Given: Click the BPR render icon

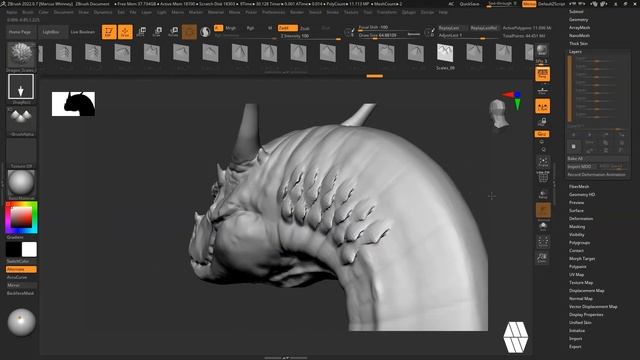Looking at the screenshot, I should pyautogui.click(x=542, y=51).
